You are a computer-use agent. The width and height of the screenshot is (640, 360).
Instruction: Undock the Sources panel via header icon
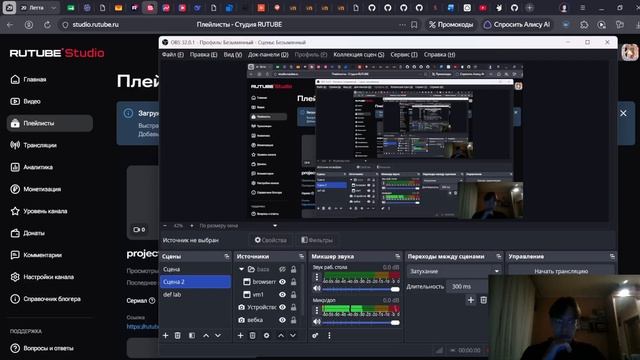coord(302,256)
